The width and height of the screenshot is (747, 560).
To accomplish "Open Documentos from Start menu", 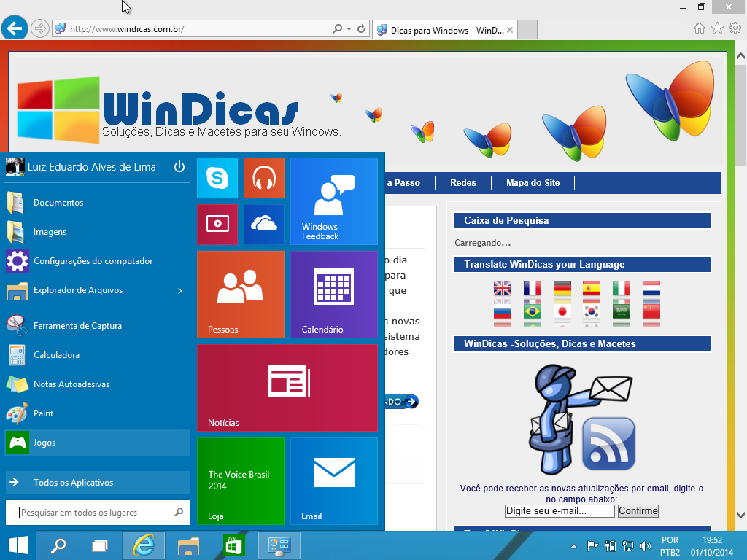I will (97, 203).
